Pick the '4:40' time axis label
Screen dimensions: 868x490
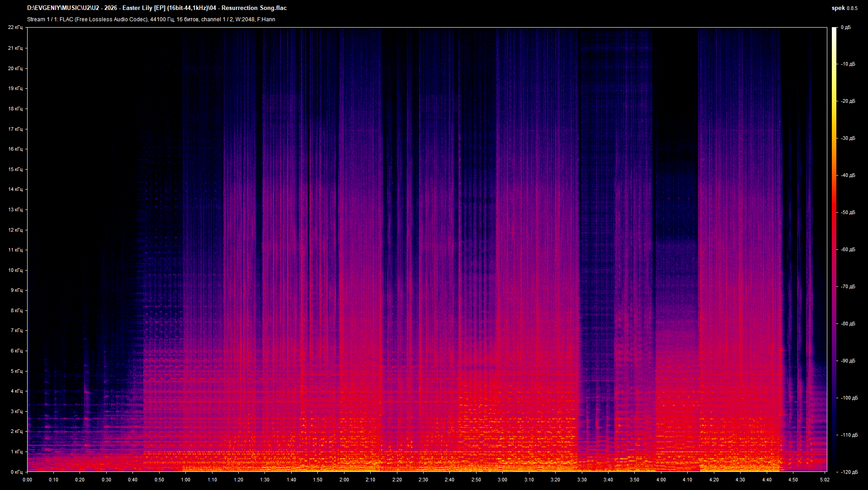pyautogui.click(x=767, y=480)
